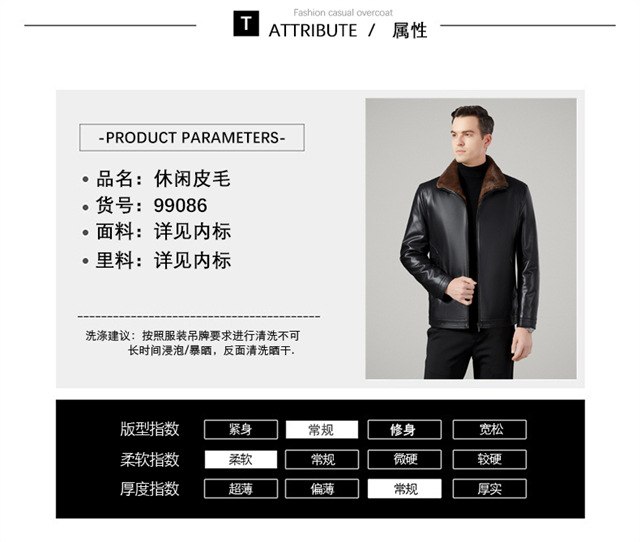640x542 pixels.
Task: Click the ATTRIBUTE / 属性 heading
Action: tap(348, 31)
